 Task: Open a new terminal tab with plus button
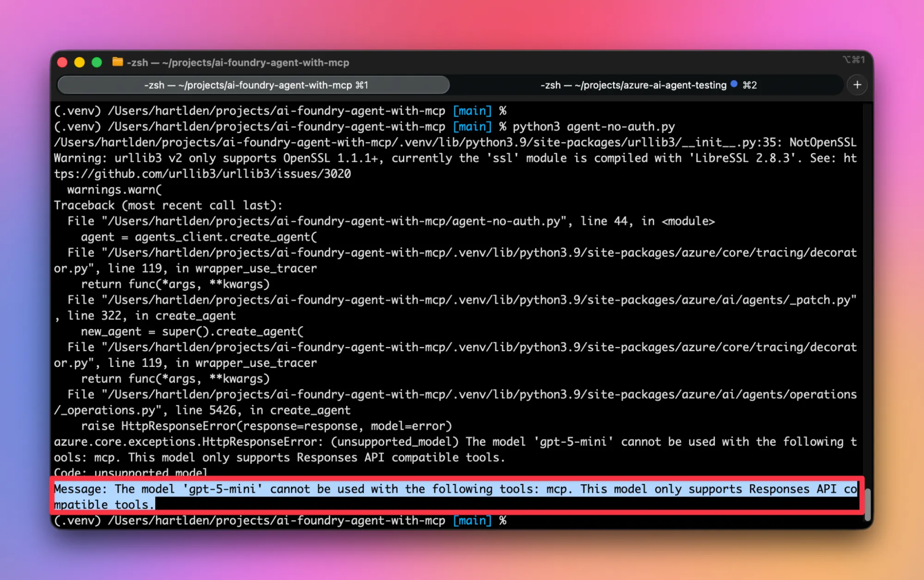857,85
